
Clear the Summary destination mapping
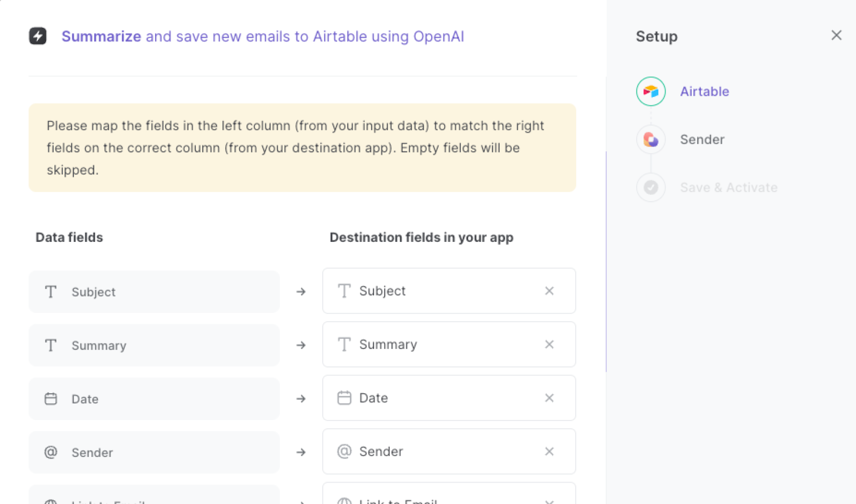tap(549, 345)
